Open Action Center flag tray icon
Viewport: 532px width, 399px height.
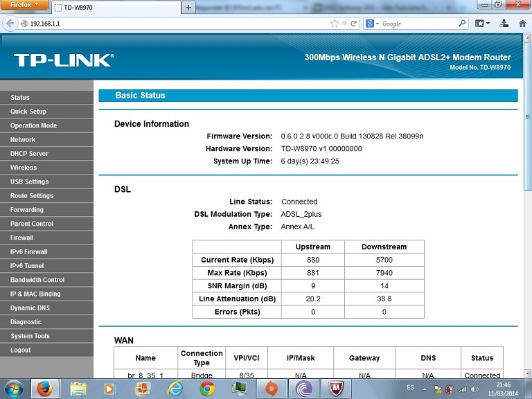(437, 389)
